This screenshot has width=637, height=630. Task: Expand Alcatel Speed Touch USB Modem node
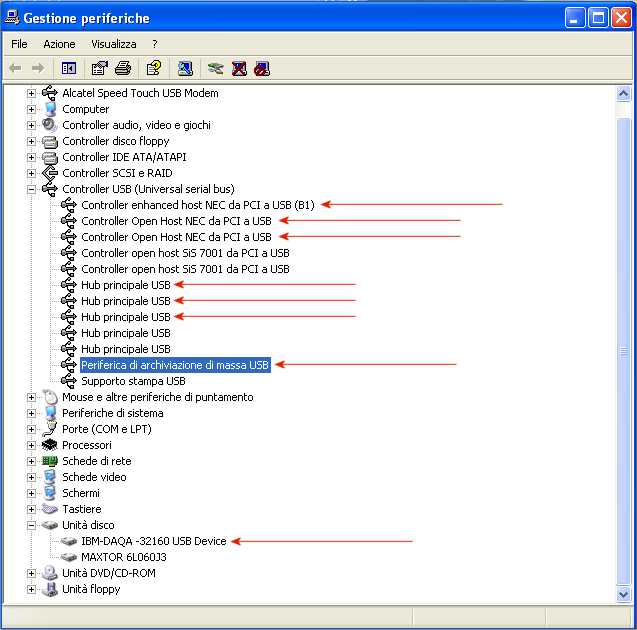(31, 93)
